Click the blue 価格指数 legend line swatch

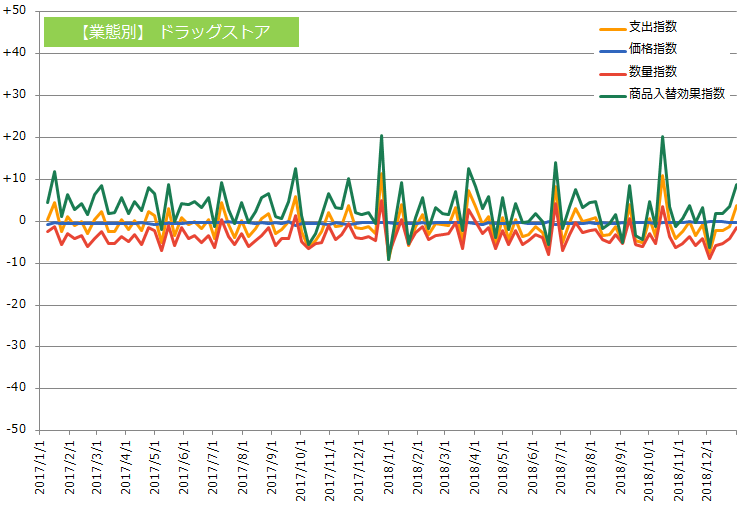click(x=613, y=51)
